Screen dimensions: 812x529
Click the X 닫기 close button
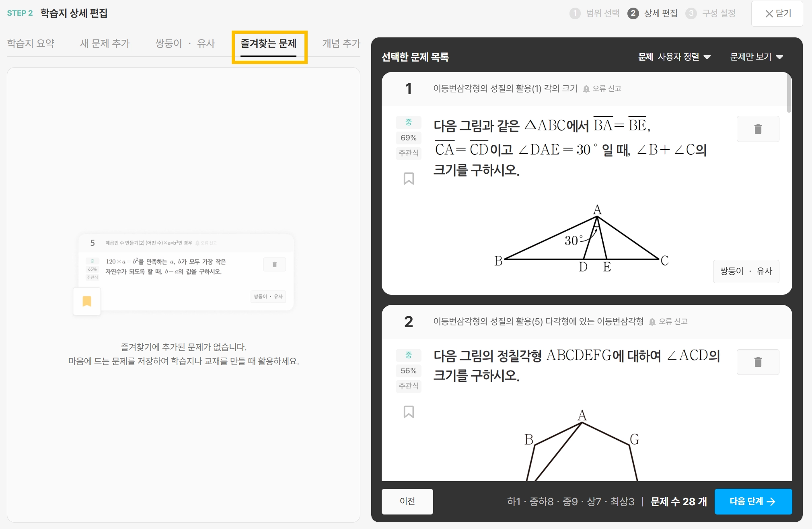777,14
